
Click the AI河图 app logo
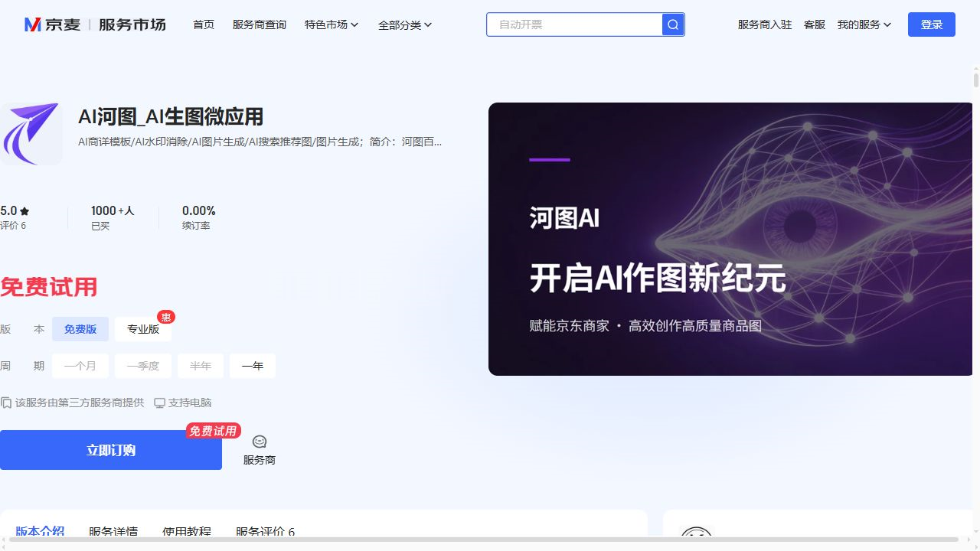coord(31,134)
